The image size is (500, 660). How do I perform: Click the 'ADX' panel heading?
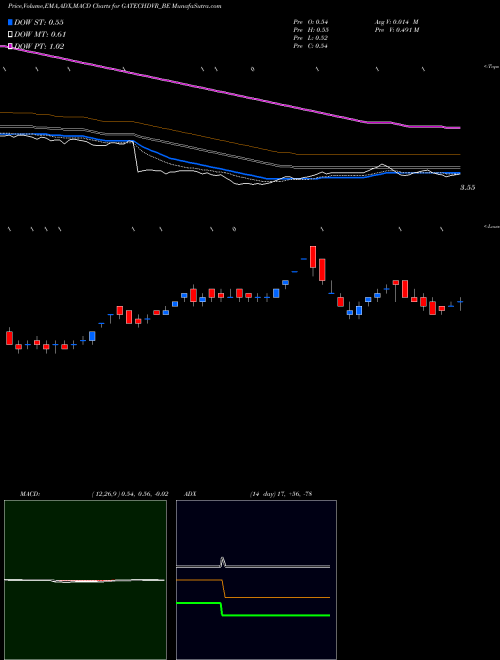coord(190,494)
